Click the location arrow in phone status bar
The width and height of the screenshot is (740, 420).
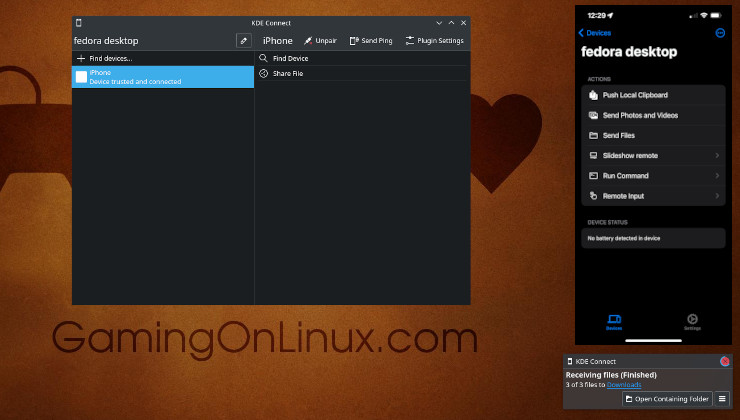pos(610,16)
